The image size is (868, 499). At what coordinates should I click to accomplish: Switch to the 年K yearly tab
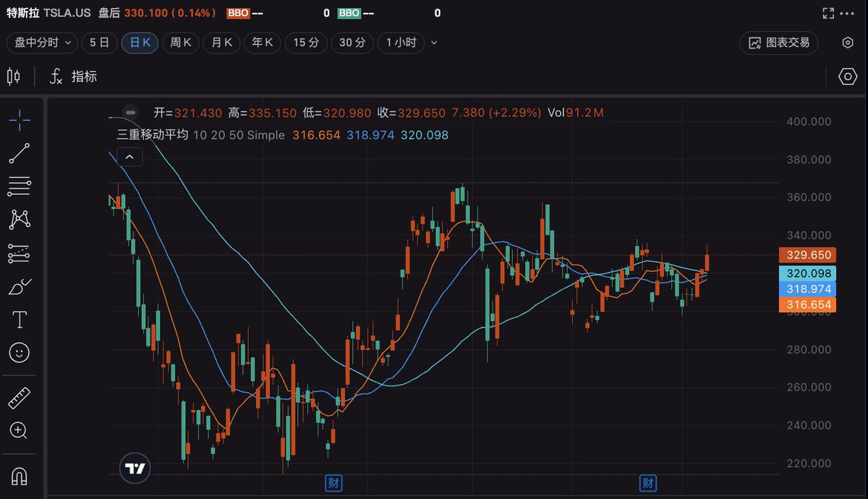[x=262, y=43]
